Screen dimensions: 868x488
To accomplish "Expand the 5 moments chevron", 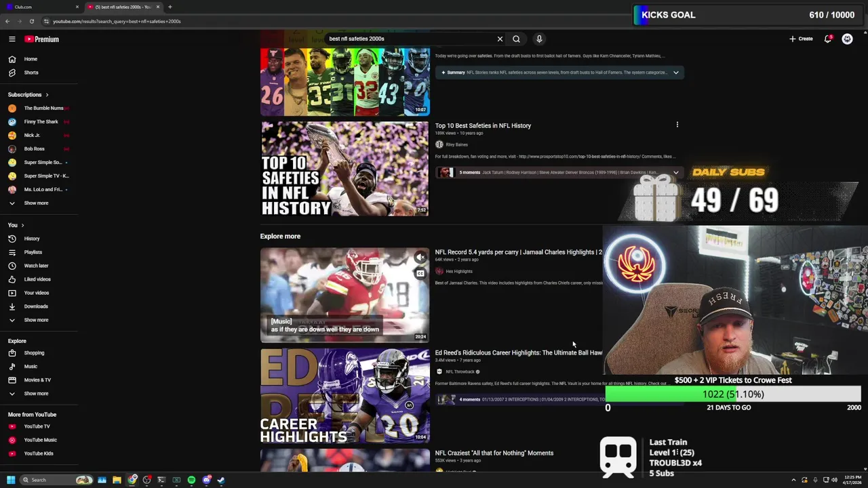I will coord(675,172).
